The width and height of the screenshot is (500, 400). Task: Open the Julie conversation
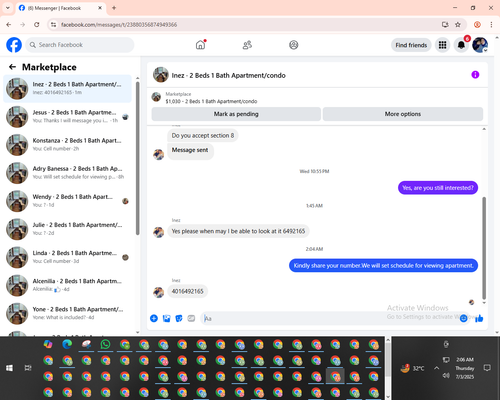(67, 229)
